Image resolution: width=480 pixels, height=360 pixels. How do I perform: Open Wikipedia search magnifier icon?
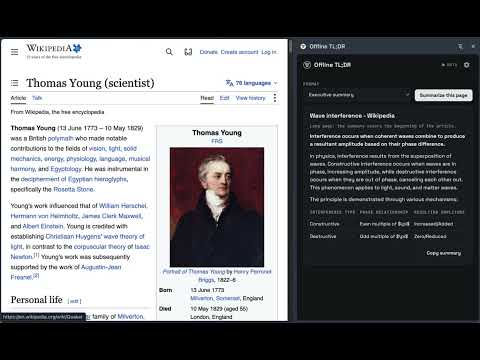169,52
